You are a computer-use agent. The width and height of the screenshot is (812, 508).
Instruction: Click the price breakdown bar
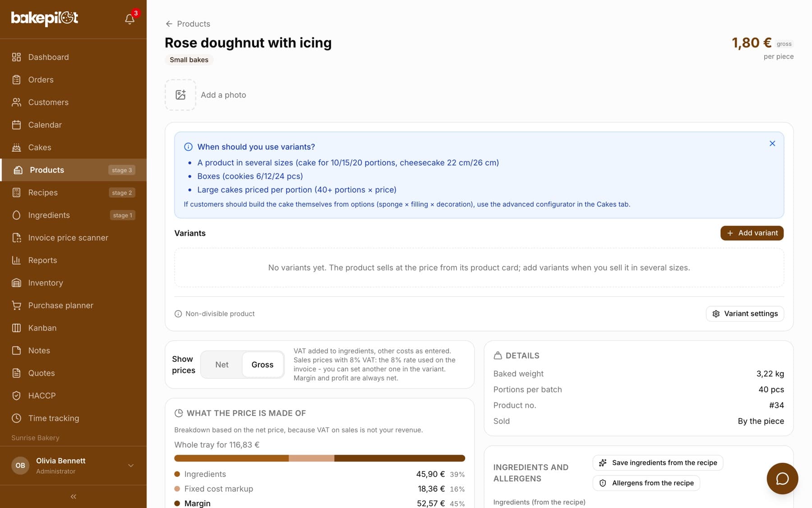[x=319, y=458]
